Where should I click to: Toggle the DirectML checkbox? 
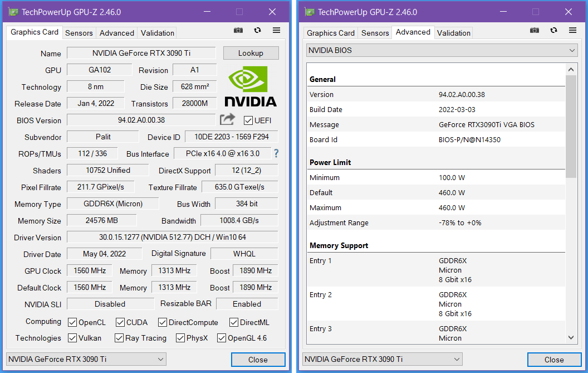tap(234, 322)
